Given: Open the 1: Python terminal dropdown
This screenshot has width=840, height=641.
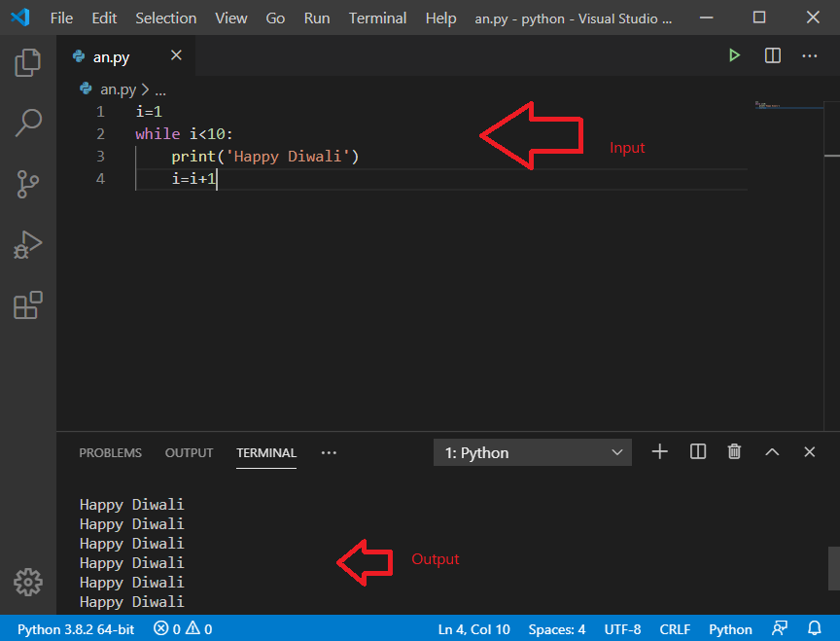Looking at the screenshot, I should coord(532,451).
